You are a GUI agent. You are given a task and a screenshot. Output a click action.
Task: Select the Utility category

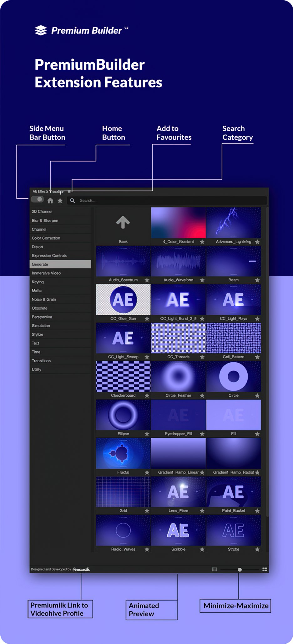[x=60, y=369]
